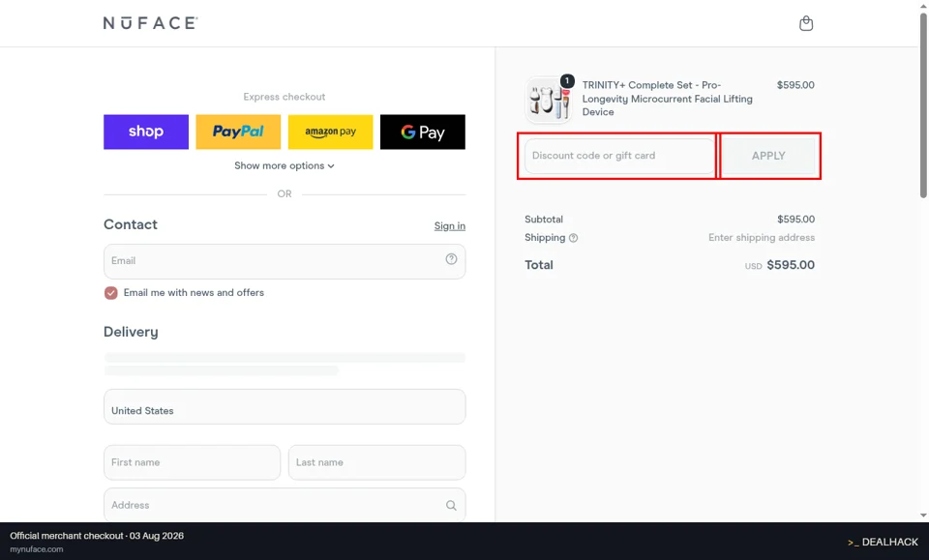Viewport: 929px width, 560px height.
Task: Click the APPLY discount button
Action: pos(768,156)
